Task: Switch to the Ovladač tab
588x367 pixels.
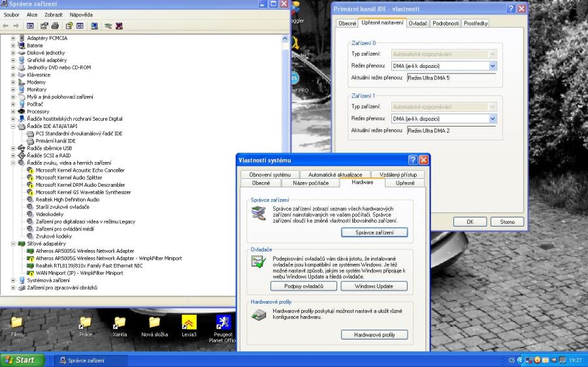Action: click(x=417, y=24)
